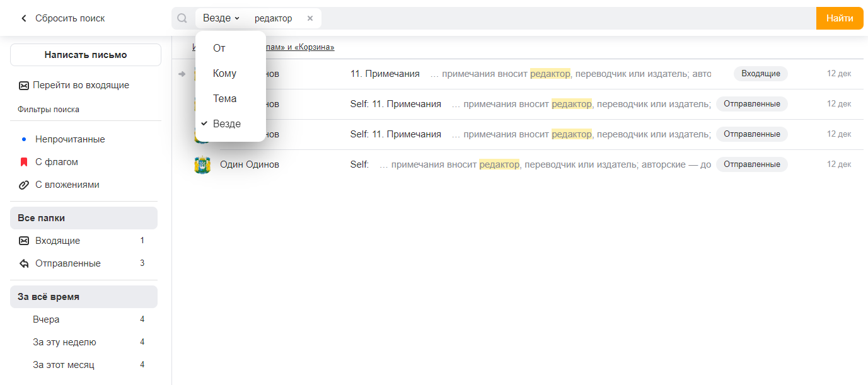Click the avatar of Один Одинов
The width and height of the screenshot is (868, 385).
[202, 164]
